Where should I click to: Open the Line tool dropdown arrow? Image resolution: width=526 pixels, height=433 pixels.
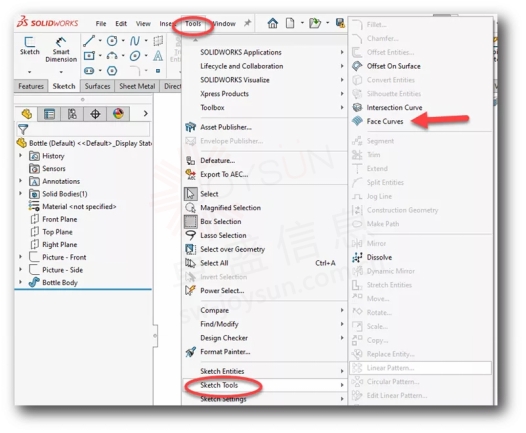pos(100,41)
